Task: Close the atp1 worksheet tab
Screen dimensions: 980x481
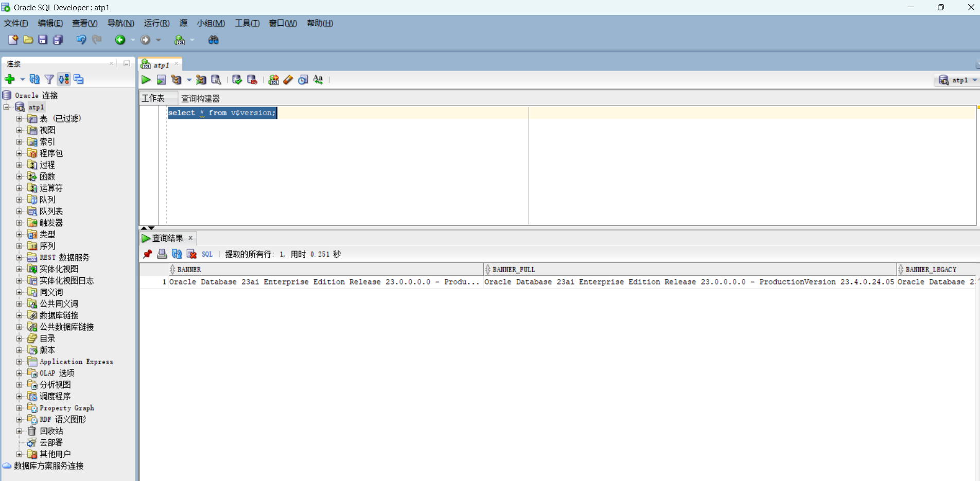Action: (x=177, y=64)
